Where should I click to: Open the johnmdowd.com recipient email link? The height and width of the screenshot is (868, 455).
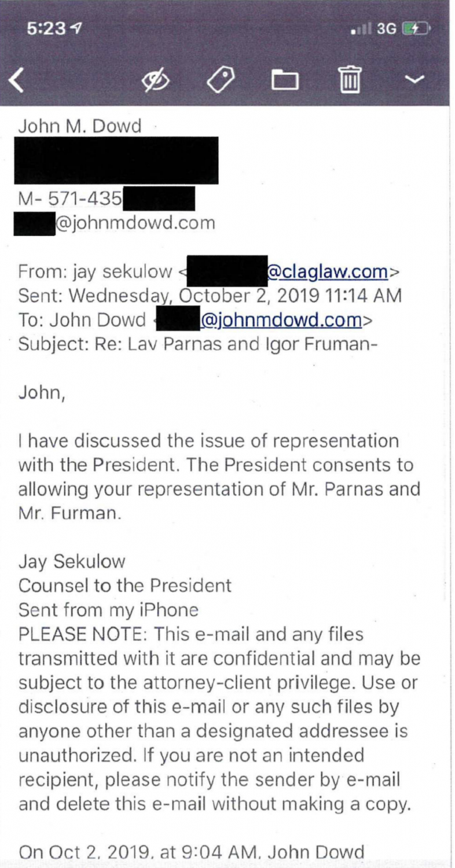pyautogui.click(x=281, y=319)
